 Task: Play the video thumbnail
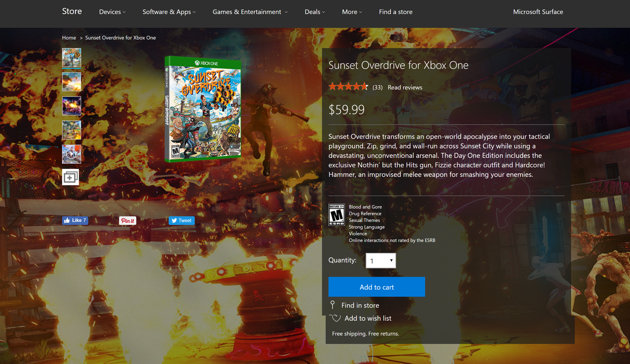coord(72,154)
